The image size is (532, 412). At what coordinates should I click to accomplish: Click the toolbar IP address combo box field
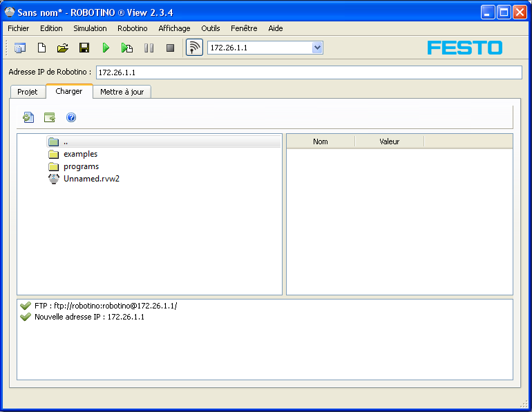265,48
